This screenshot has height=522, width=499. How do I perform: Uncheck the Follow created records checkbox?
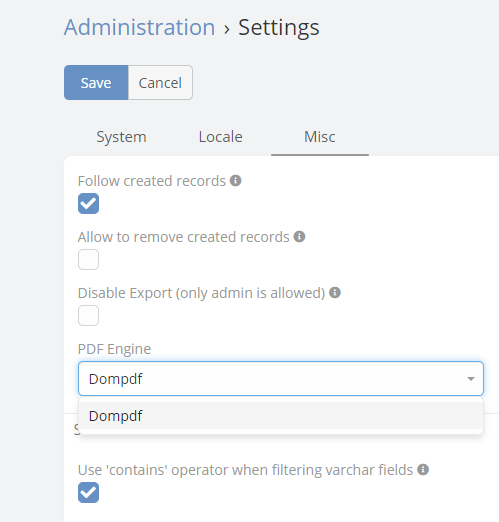click(88, 203)
